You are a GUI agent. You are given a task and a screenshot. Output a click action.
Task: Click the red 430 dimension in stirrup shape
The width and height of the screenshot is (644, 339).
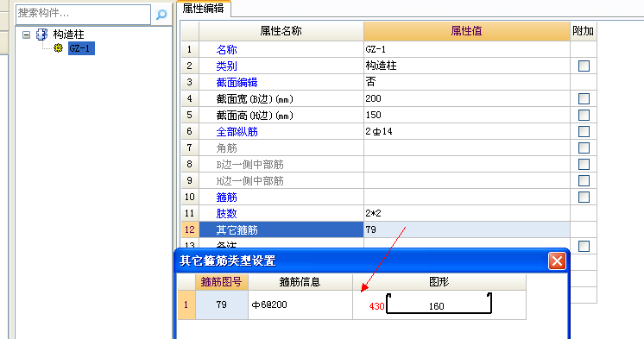[376, 306]
